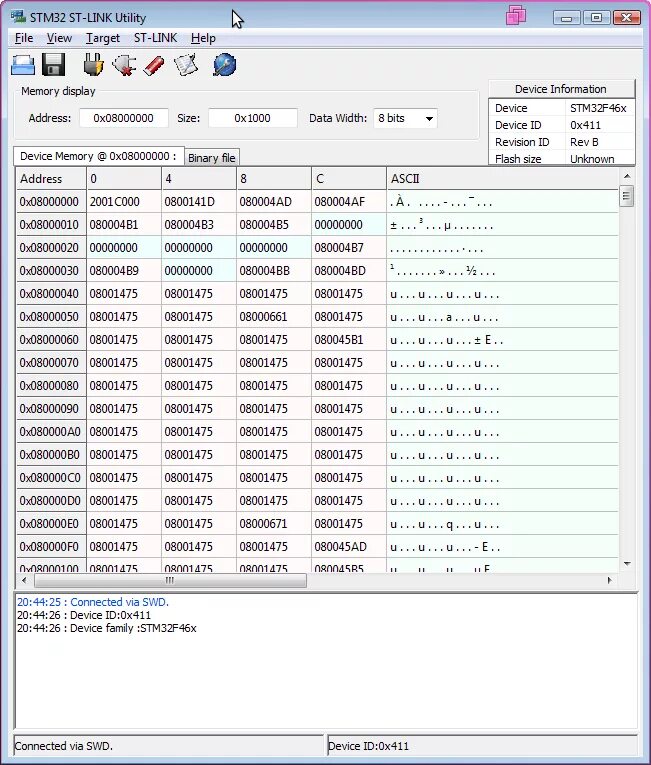Click status bar Device ID:0x411
Viewport: 651px width, 765px height.
(x=368, y=746)
